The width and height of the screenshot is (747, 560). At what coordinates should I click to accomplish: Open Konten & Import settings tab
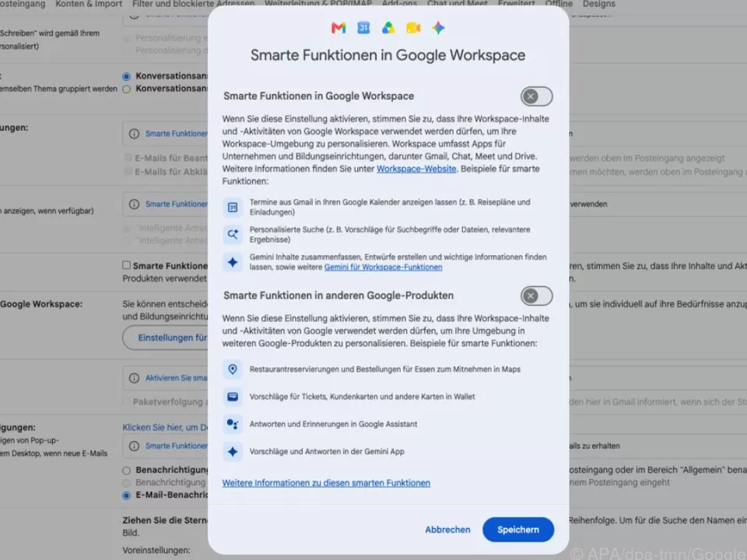click(89, 4)
